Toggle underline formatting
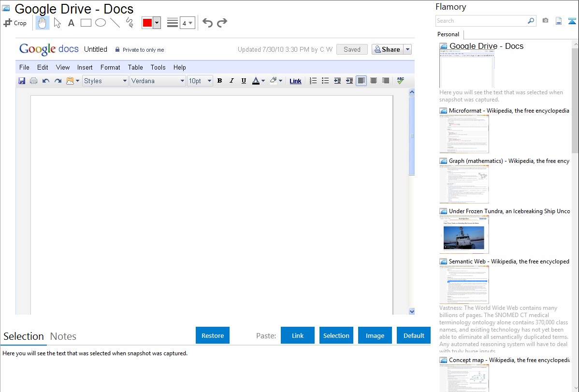Viewport: 579px width, 392px height. pyautogui.click(x=244, y=81)
